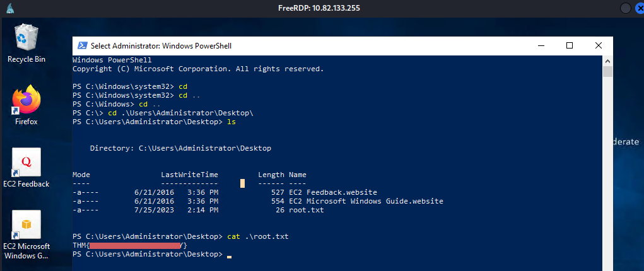
Task: Close the Administrator PowerShell window
Action: pos(598,45)
